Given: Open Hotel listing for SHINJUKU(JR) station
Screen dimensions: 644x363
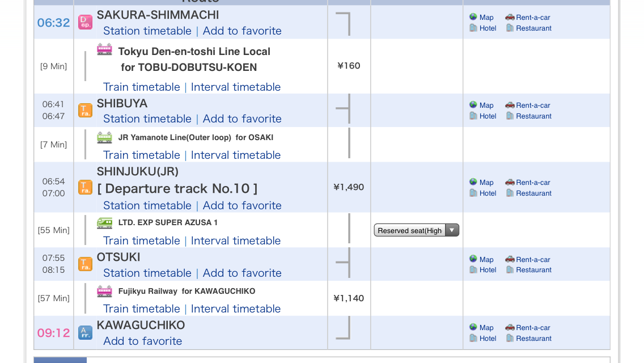Looking at the screenshot, I should (483, 193).
